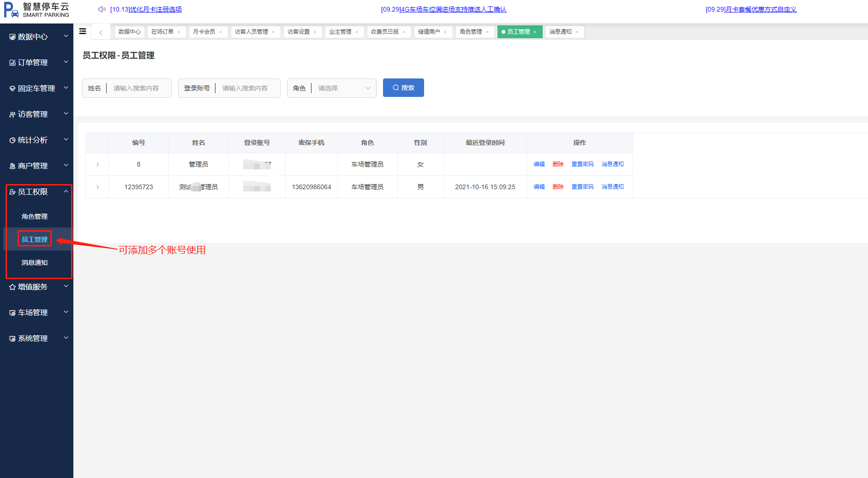
Task: Click the 编号 column header
Action: point(138,143)
